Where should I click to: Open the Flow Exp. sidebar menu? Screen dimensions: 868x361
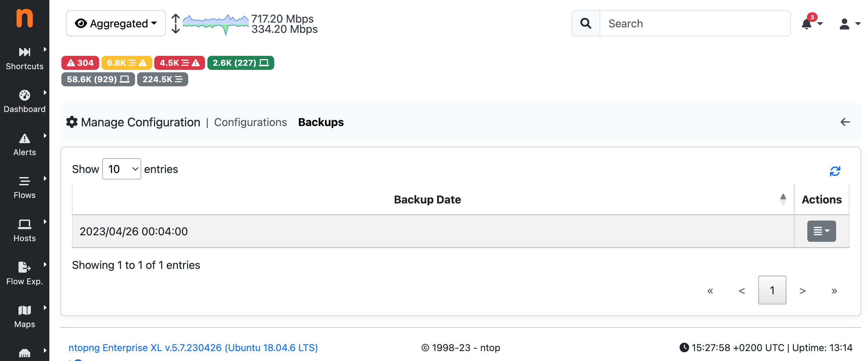pyautogui.click(x=25, y=274)
